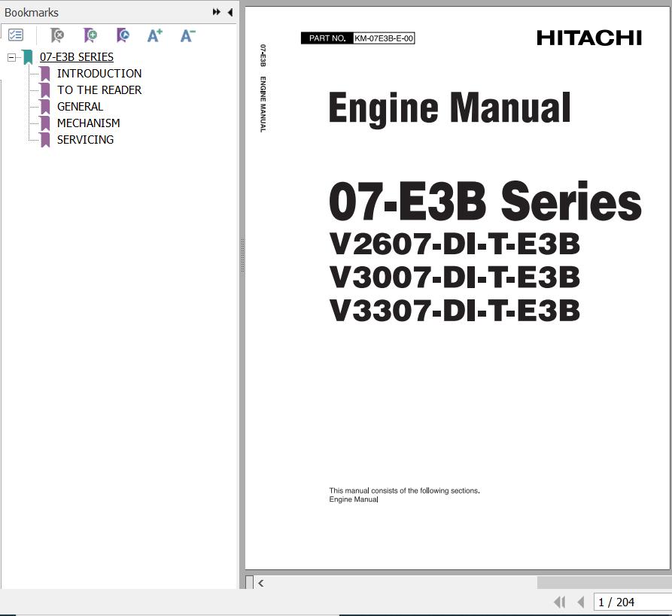
Task: Click the 07-E3B Series title text
Action: (x=485, y=202)
